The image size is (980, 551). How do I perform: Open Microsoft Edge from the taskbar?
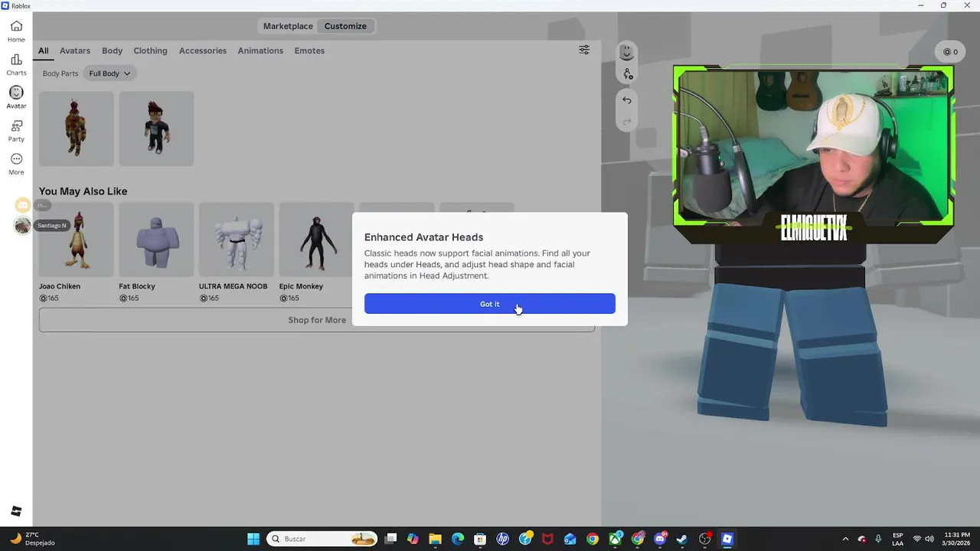(458, 539)
